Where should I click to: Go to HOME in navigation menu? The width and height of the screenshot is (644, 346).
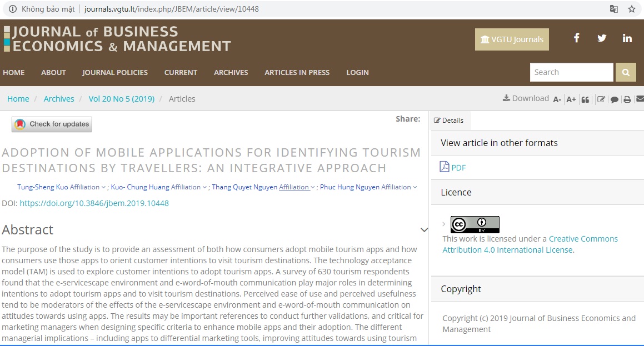pyautogui.click(x=13, y=72)
